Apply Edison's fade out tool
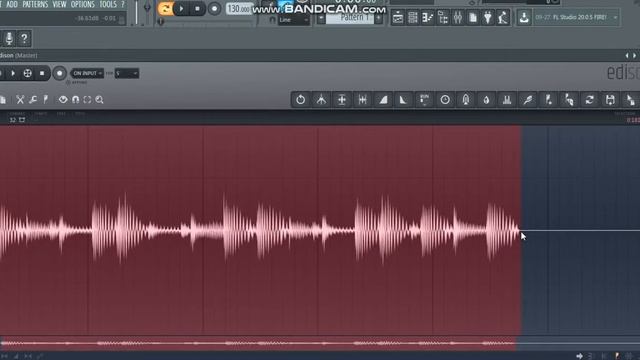Image resolution: width=640 pixels, height=360 pixels. coord(403,100)
